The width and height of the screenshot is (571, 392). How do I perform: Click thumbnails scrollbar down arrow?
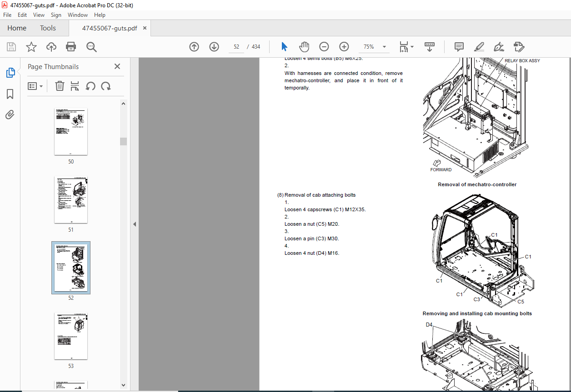tap(123, 385)
